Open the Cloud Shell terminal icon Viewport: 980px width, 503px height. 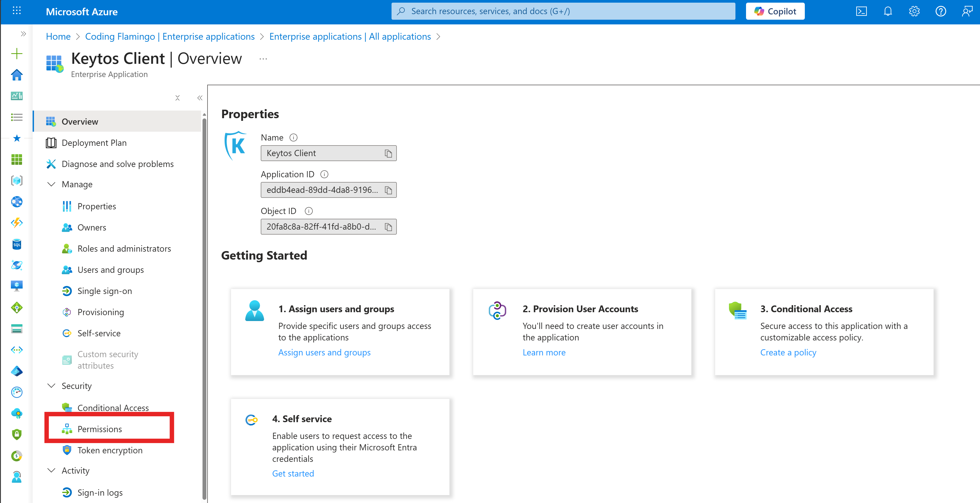tap(861, 11)
